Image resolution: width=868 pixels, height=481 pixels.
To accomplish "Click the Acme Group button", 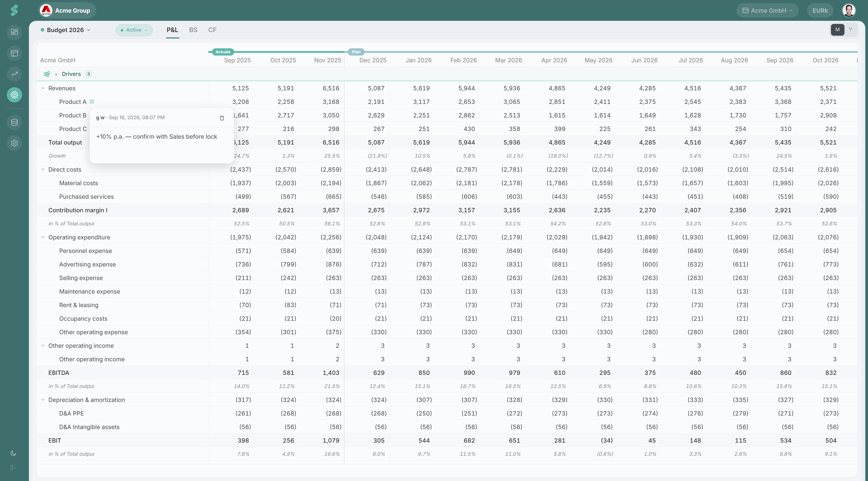I will pyautogui.click(x=67, y=10).
